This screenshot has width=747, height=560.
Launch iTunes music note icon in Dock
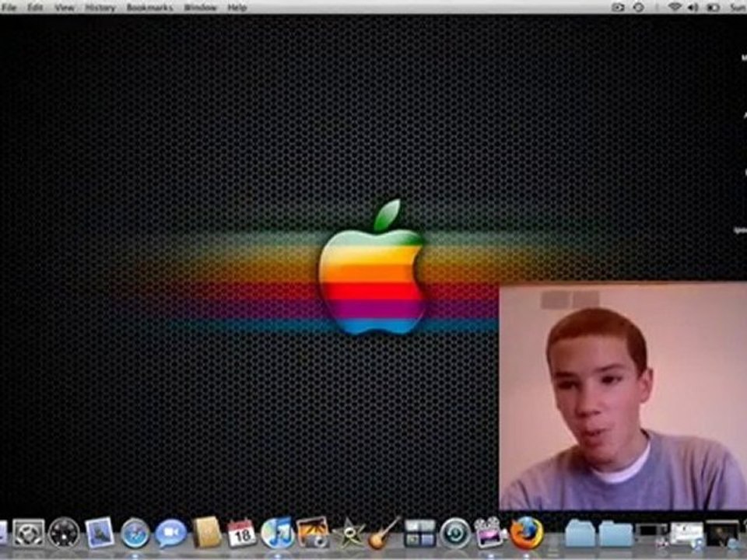click(277, 532)
